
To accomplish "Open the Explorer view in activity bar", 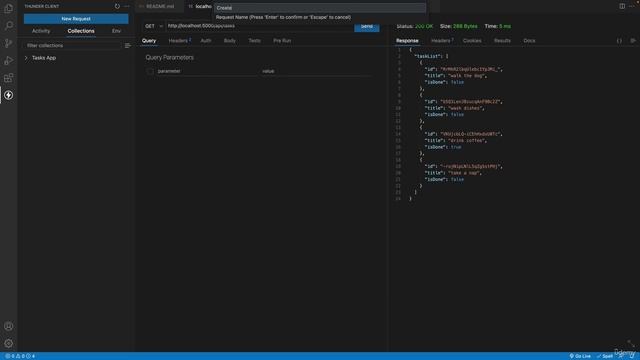I will [x=8, y=8].
